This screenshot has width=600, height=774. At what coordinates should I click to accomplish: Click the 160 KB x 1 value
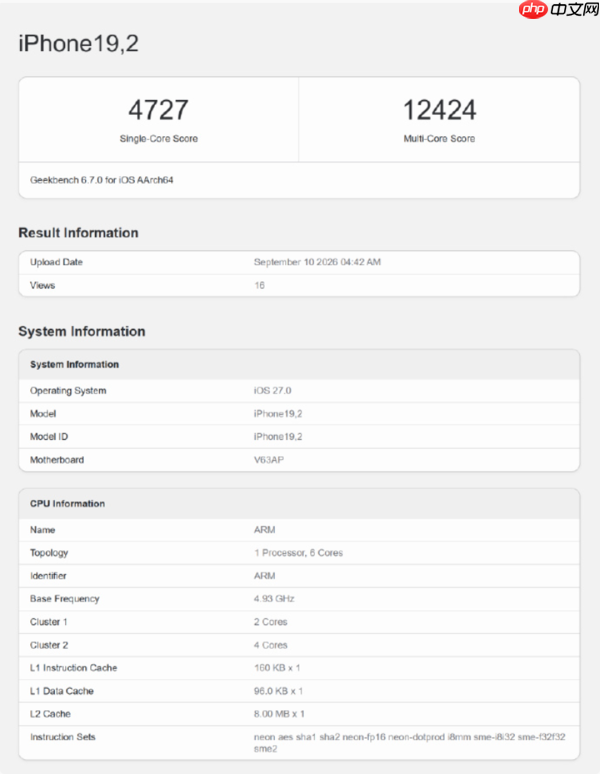coord(277,668)
